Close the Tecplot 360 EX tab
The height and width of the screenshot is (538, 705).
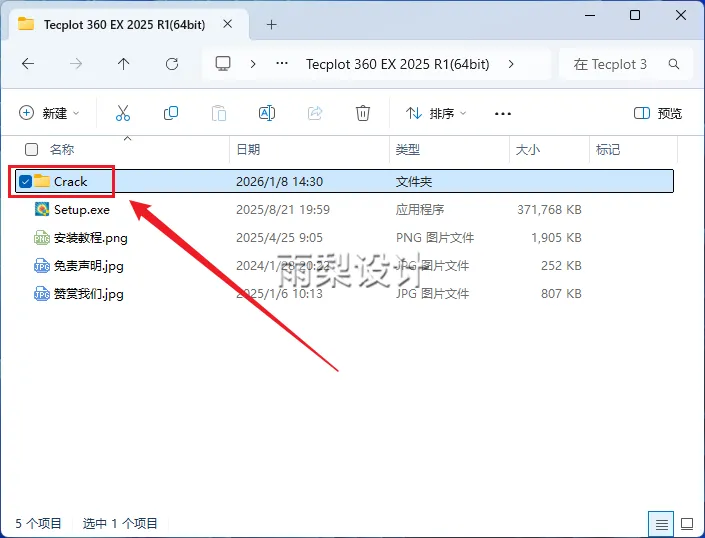pyautogui.click(x=228, y=24)
